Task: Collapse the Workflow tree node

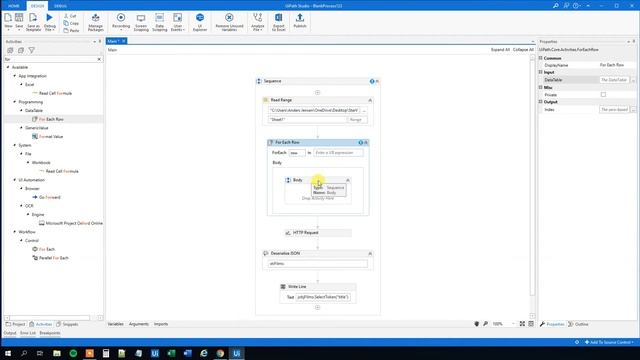Action: click(x=15, y=231)
